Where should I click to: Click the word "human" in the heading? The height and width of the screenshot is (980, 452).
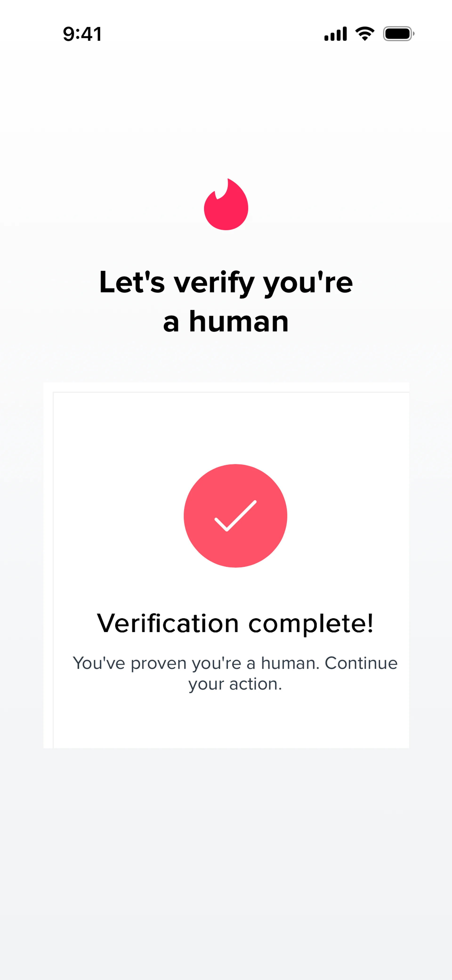click(x=239, y=321)
